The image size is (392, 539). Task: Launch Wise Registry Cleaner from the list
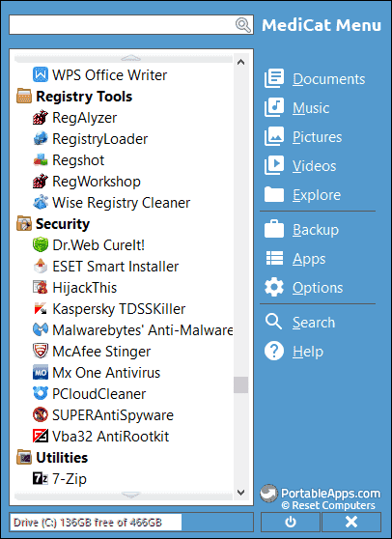point(121,203)
